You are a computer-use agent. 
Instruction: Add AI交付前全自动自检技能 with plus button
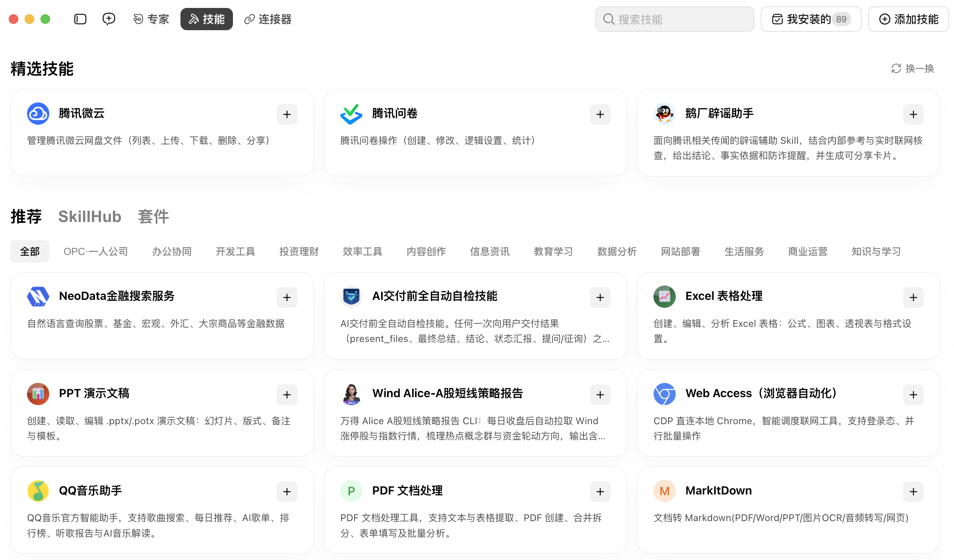click(x=600, y=297)
